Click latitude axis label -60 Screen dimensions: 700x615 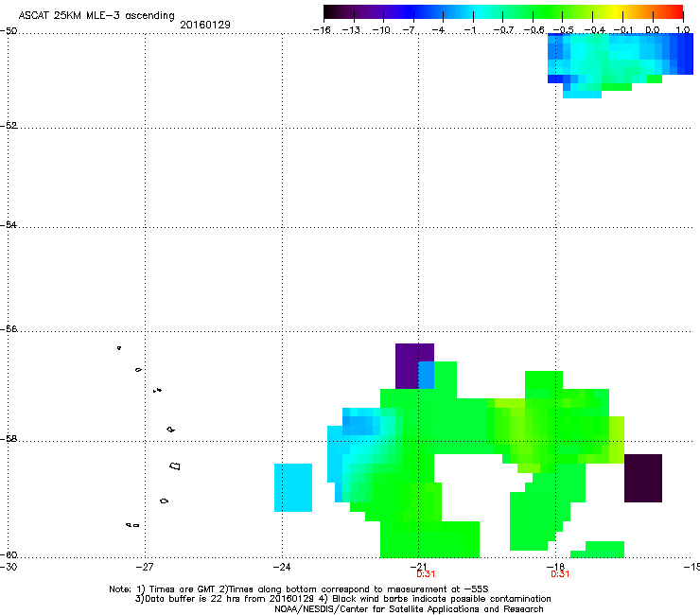click(x=9, y=554)
